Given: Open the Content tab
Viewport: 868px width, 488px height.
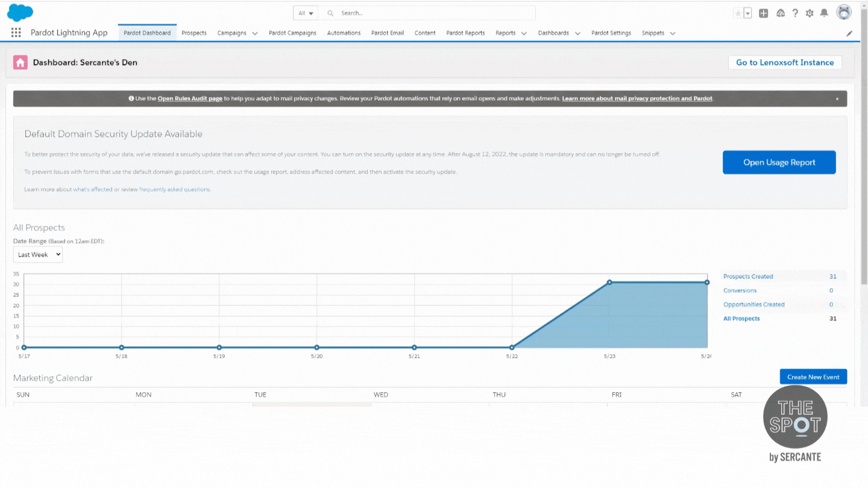Looking at the screenshot, I should click(425, 33).
